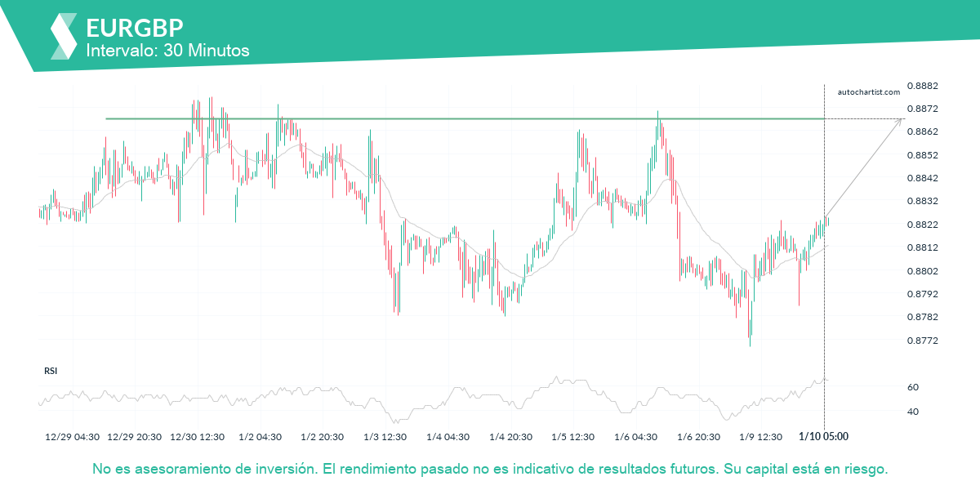Click the 1/9 12:30 time label
Screen dimensions: 980x490
pyautogui.click(x=759, y=437)
